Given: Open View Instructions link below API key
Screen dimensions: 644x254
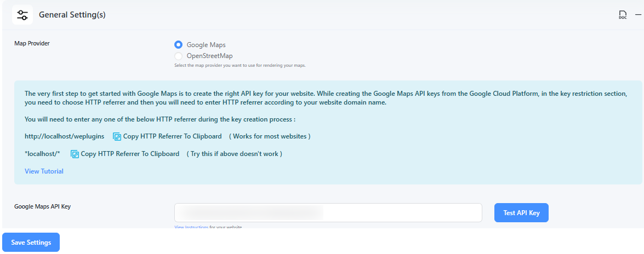Looking at the screenshot, I should (x=191, y=227).
